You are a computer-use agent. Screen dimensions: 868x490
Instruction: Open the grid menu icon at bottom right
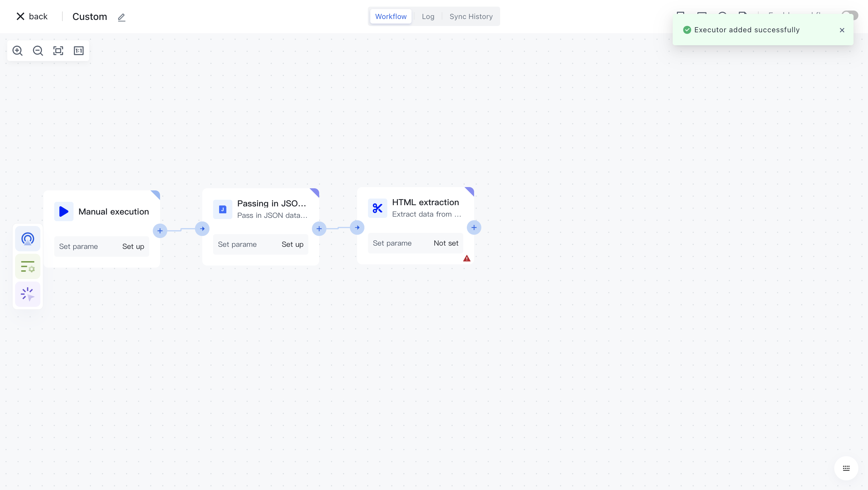846,468
